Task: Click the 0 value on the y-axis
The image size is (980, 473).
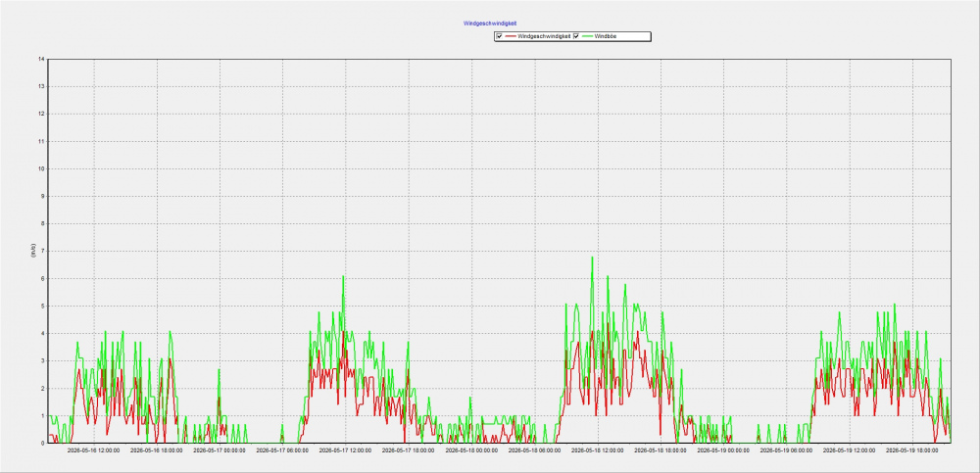Action: [42, 443]
